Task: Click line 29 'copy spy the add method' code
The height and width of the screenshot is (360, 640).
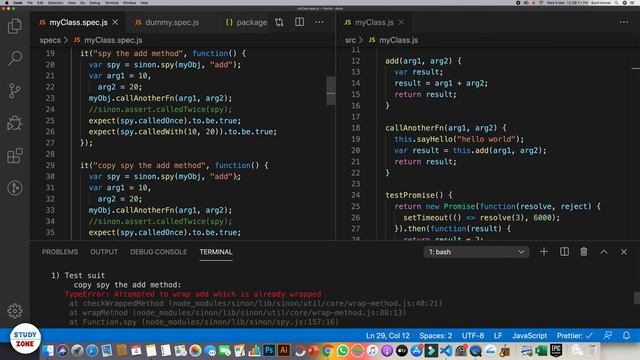Action: [x=174, y=165]
